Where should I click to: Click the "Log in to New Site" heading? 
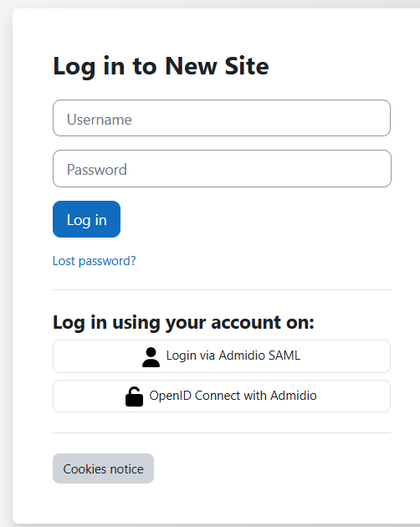161,66
